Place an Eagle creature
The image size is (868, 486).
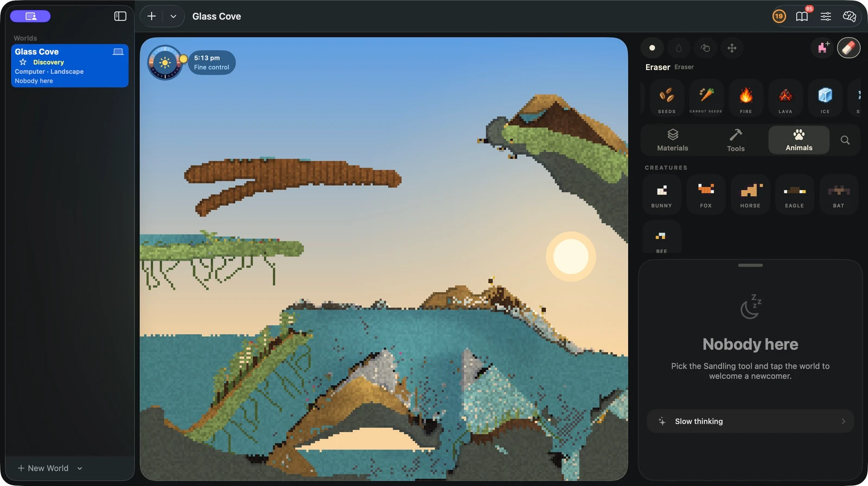(x=795, y=194)
